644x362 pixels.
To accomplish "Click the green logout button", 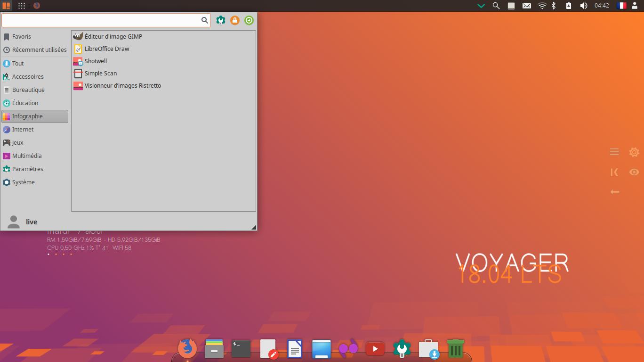I will coord(249,20).
